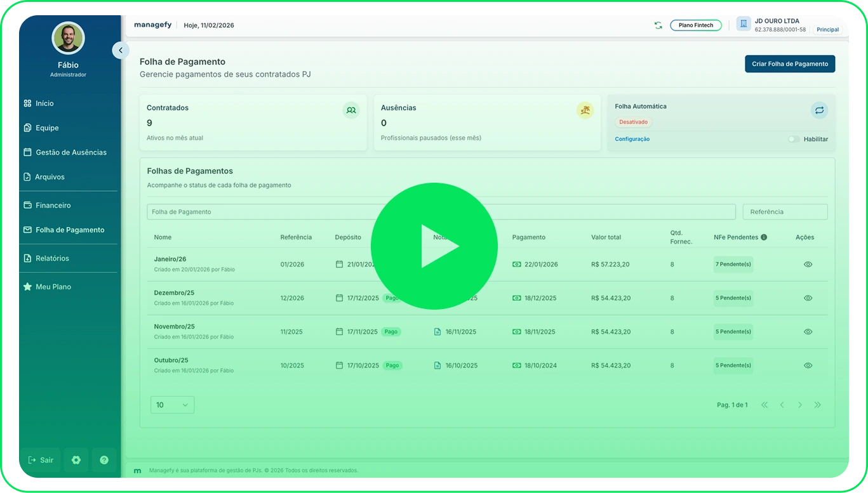Click the JD OURO LTDA building icon
Image resolution: width=868 pixels, height=493 pixels.
click(x=744, y=24)
